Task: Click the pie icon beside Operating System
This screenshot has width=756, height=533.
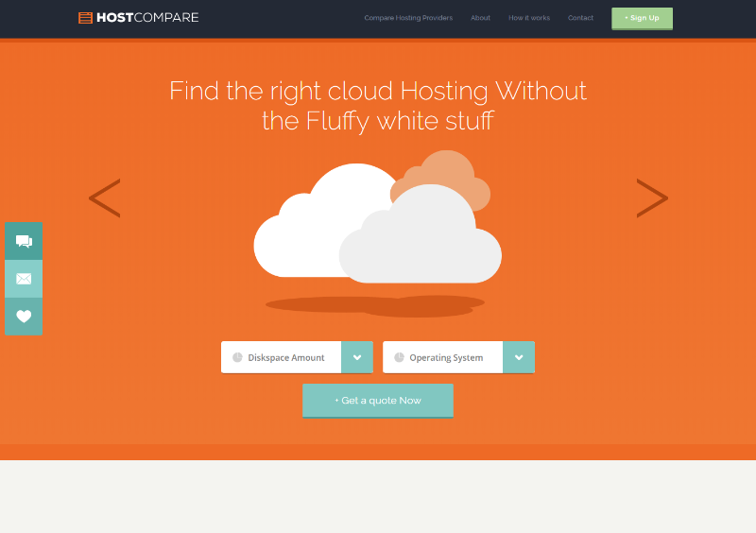Action: coord(399,357)
